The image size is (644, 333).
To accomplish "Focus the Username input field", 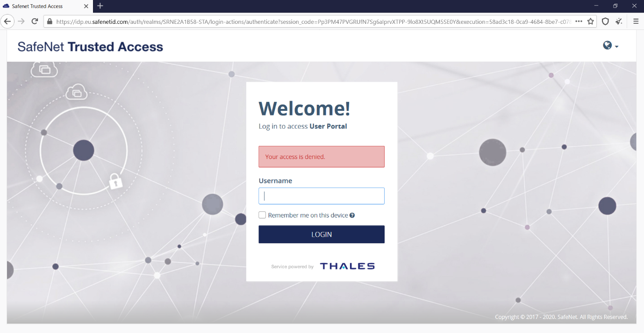I will tap(322, 196).
